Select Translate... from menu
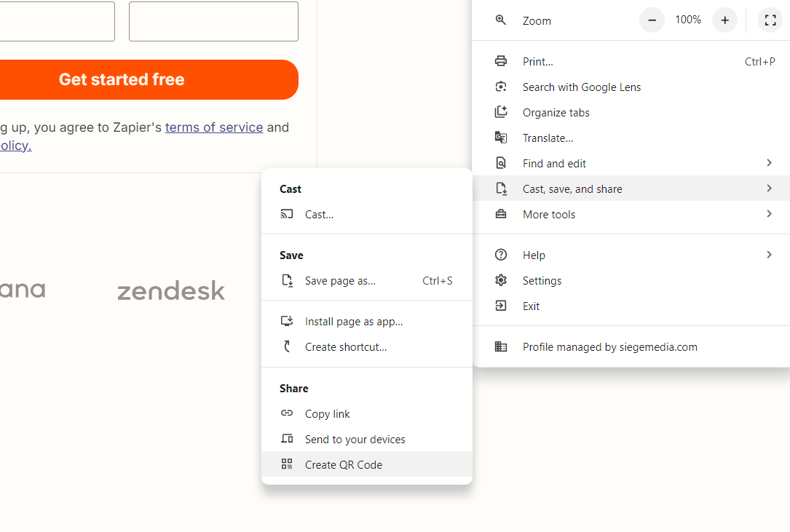The width and height of the screenshot is (790, 532). click(x=631, y=138)
